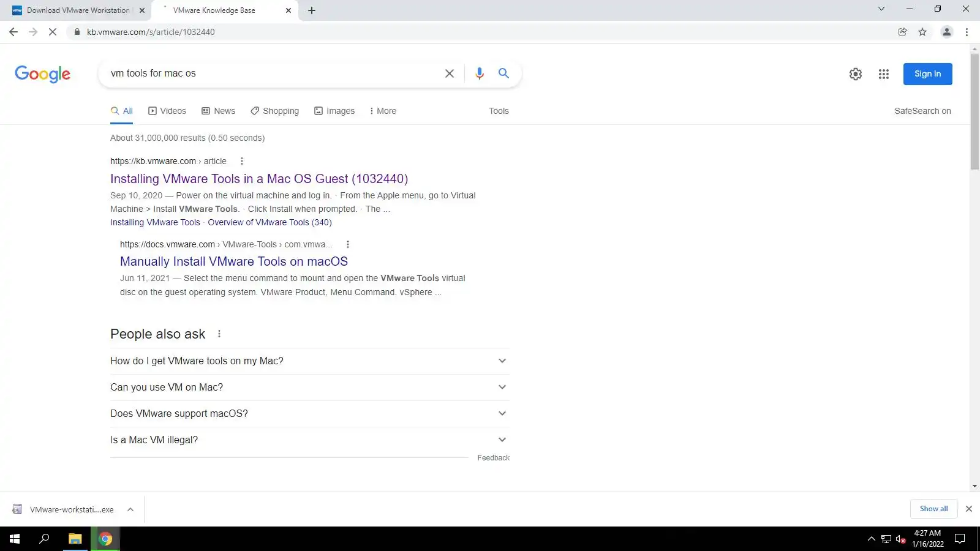Start a voice search with the microphone
Image resolution: width=980 pixels, height=551 pixels.
click(x=480, y=73)
